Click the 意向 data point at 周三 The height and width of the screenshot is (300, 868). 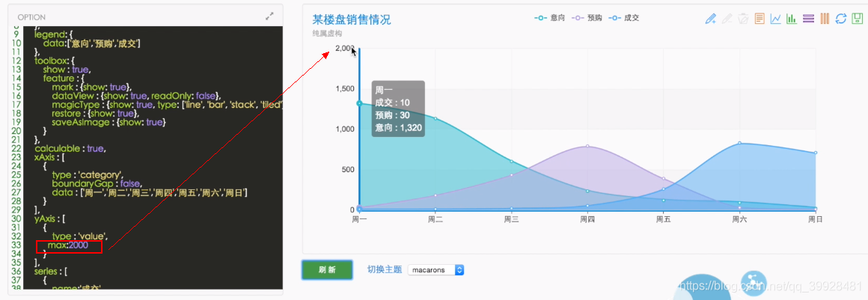click(512, 162)
